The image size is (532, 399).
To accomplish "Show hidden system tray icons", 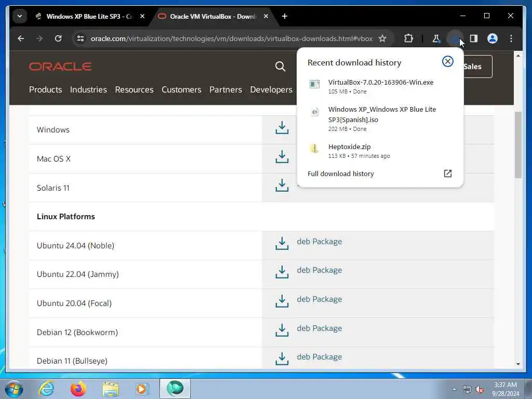I will coord(454,389).
